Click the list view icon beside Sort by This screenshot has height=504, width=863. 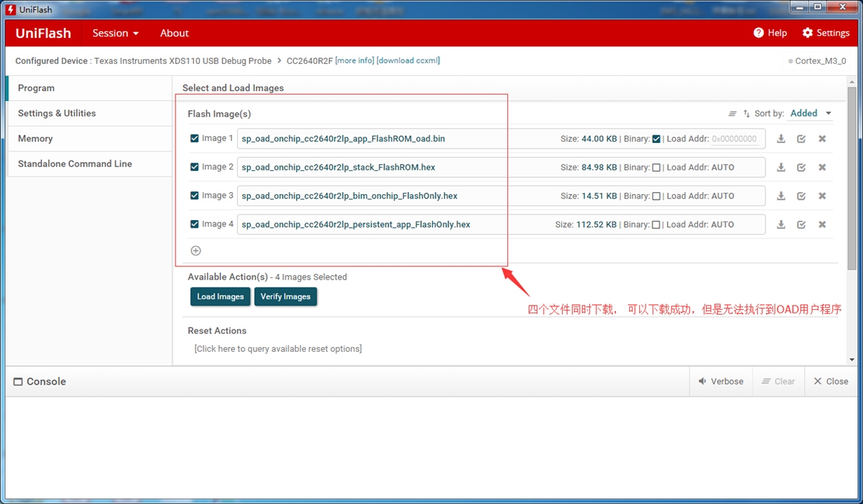[x=732, y=114]
